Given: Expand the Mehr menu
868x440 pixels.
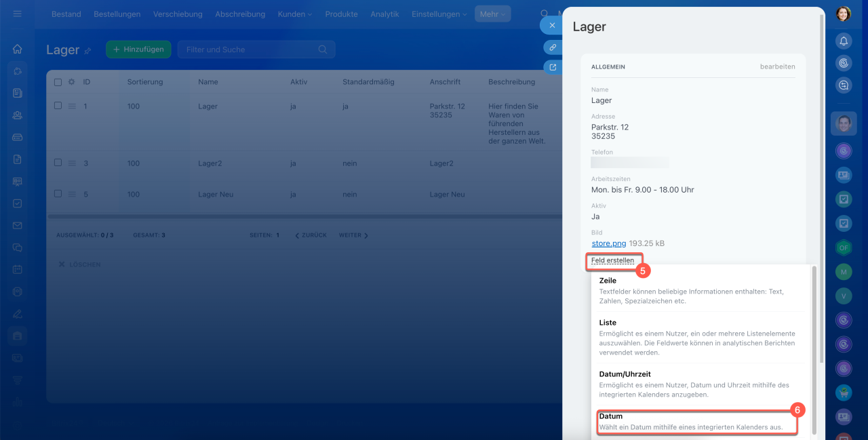Looking at the screenshot, I should tap(492, 14).
